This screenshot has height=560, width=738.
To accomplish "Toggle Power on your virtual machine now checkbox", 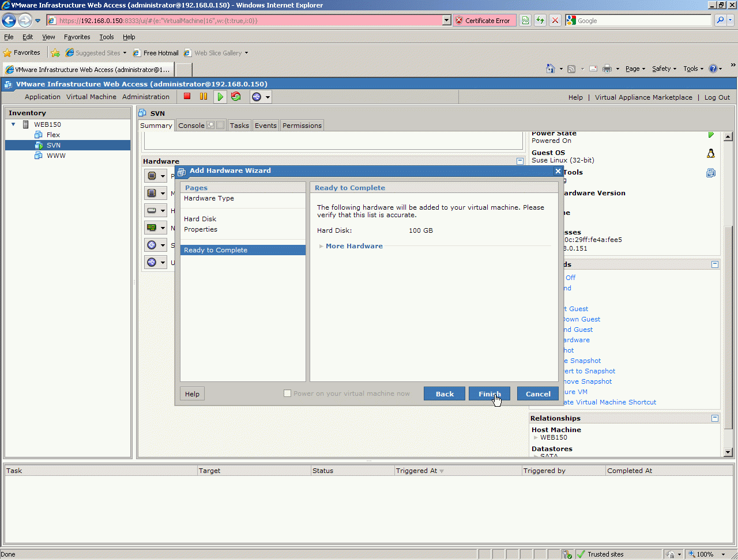I will click(x=287, y=393).
